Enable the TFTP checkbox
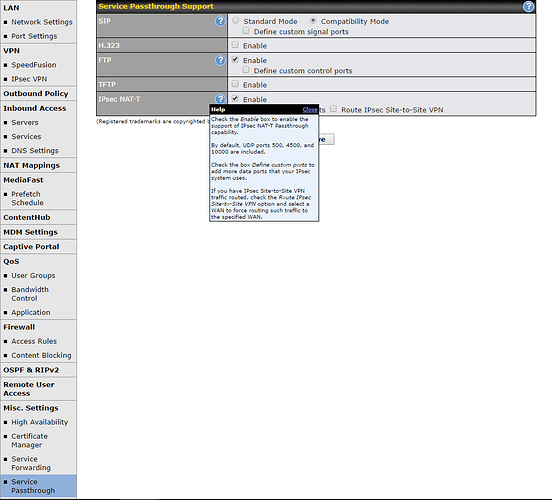552x500 pixels. click(235, 84)
